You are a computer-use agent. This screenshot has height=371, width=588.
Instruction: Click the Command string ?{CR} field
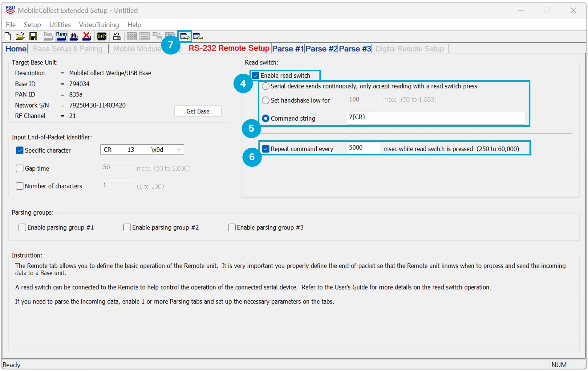(x=436, y=117)
